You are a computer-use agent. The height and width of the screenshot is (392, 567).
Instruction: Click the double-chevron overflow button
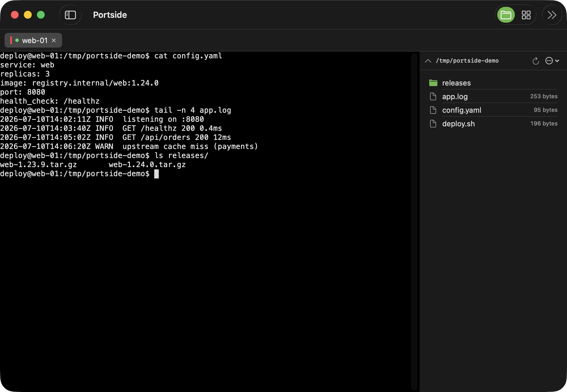point(552,15)
